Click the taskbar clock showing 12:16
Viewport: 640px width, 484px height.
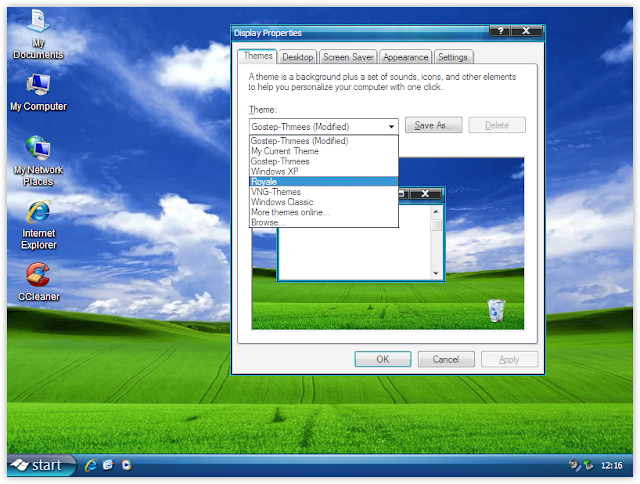(x=611, y=466)
